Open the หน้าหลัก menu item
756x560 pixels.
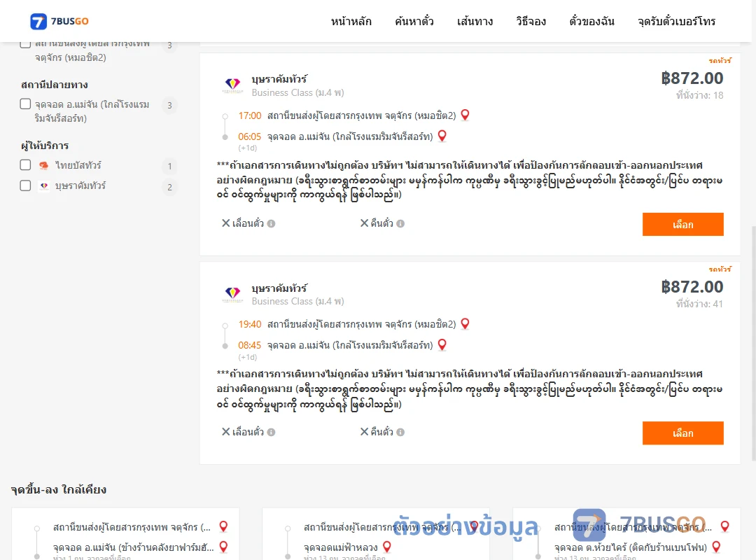click(x=351, y=21)
